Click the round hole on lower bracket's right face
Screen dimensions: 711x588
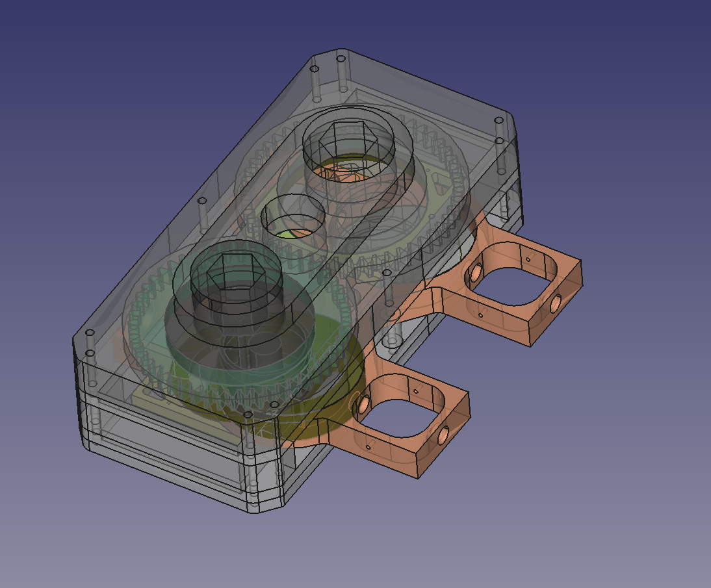click(442, 437)
